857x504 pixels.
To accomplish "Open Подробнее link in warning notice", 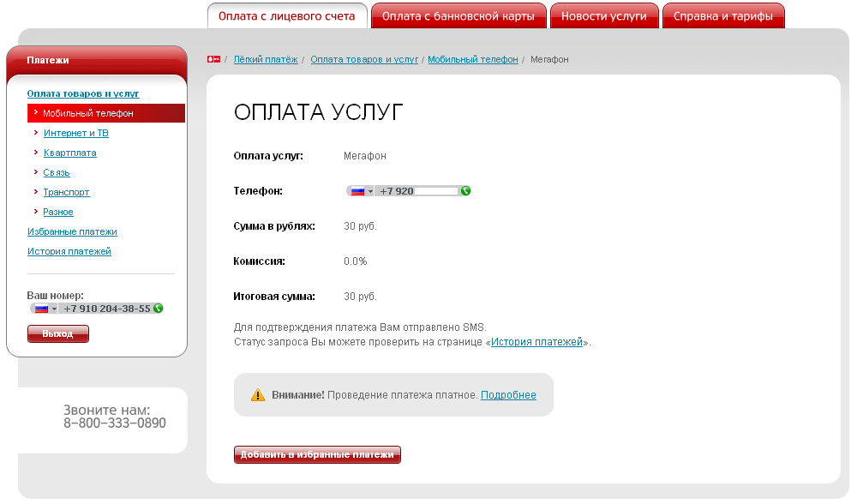I will (x=508, y=395).
